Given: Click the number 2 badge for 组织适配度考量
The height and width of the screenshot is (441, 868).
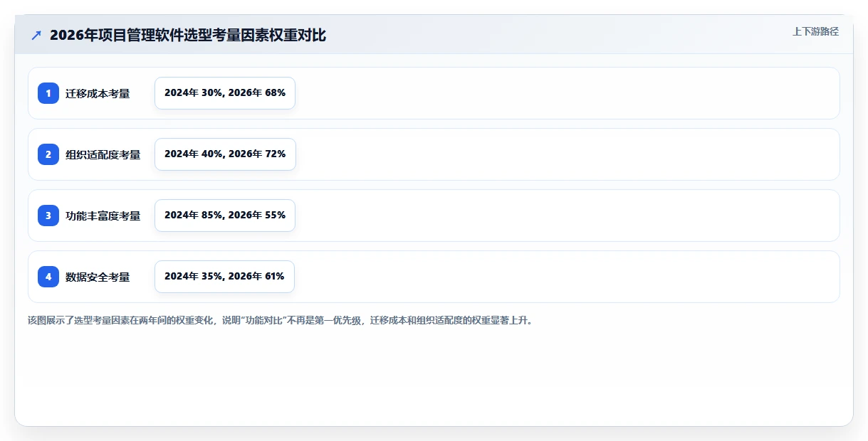Looking at the screenshot, I should pyautogui.click(x=48, y=154).
